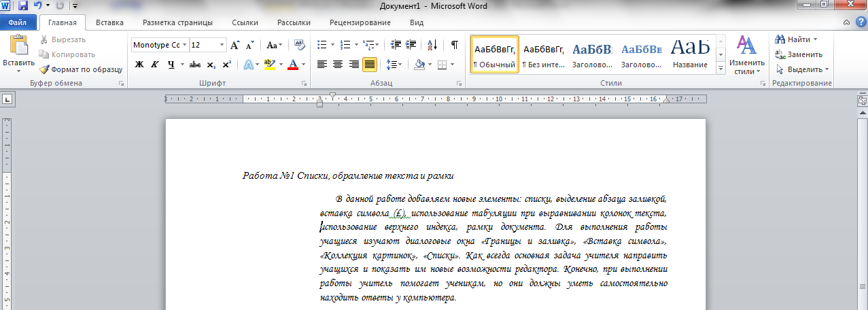This screenshot has height=310, width=868.
Task: Open the font name dropdown Monotype
Action: click(x=184, y=45)
